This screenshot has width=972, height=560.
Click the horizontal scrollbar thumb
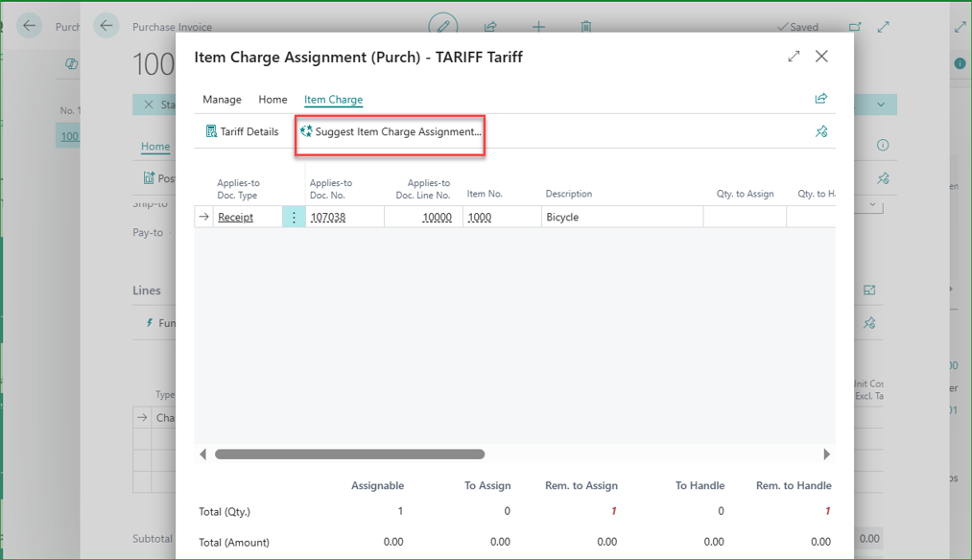point(349,455)
